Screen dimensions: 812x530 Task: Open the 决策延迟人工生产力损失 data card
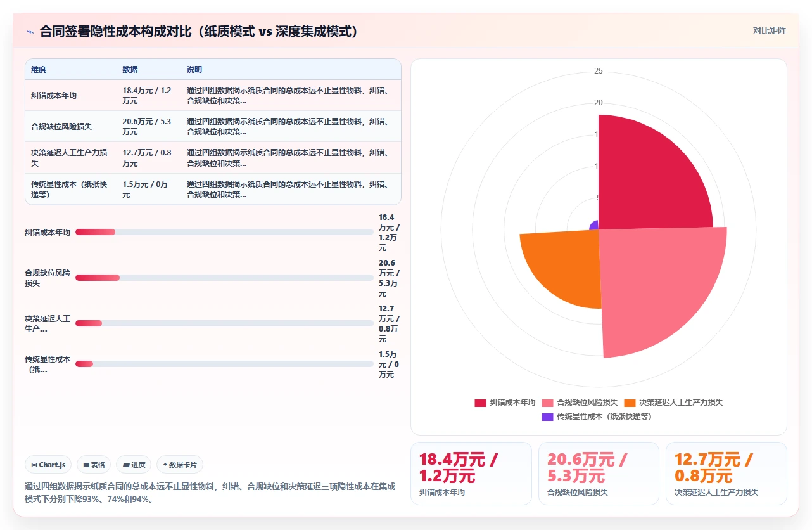tap(726, 474)
